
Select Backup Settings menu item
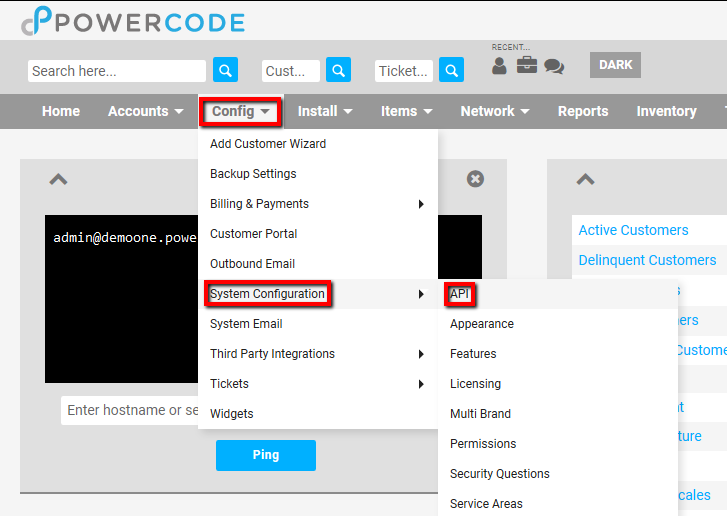[318, 174]
